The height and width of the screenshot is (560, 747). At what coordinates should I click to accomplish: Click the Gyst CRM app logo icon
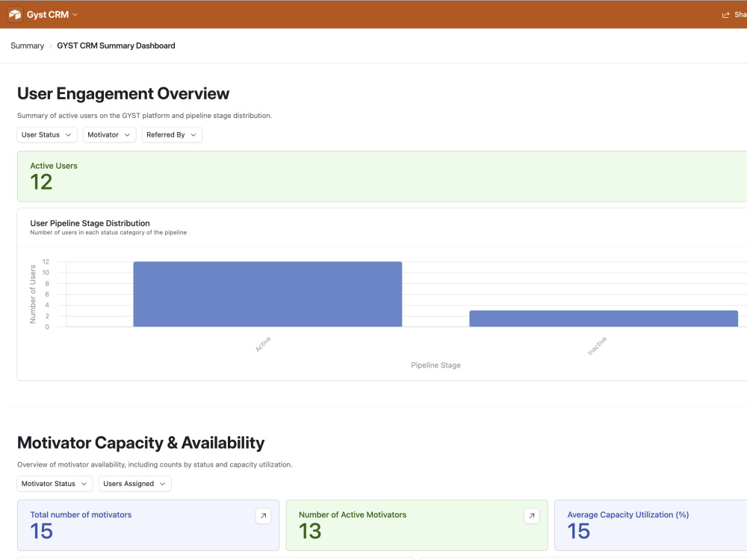point(15,15)
